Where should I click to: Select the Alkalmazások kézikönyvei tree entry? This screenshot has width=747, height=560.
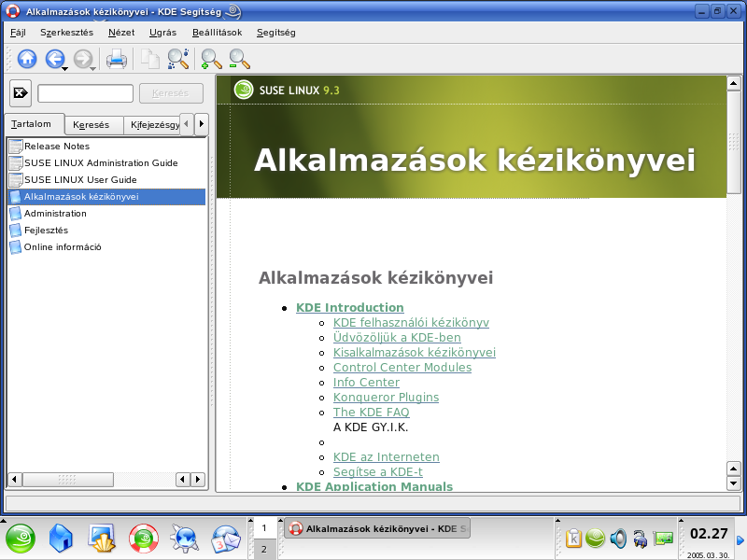(106, 197)
